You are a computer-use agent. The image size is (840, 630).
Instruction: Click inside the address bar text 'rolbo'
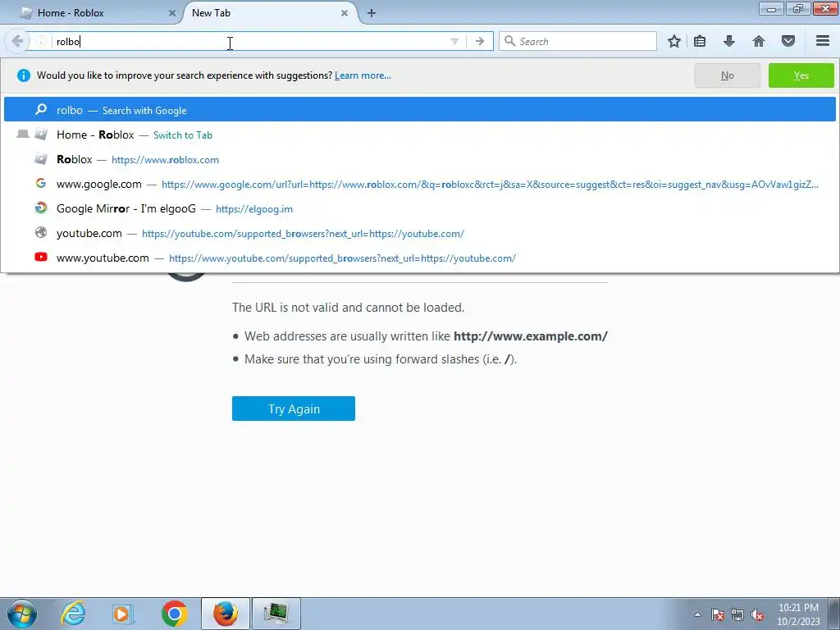point(68,42)
